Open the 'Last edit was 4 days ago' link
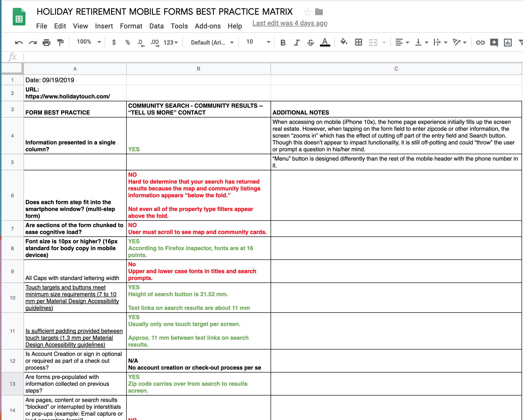The width and height of the screenshot is (523, 420). (x=290, y=23)
